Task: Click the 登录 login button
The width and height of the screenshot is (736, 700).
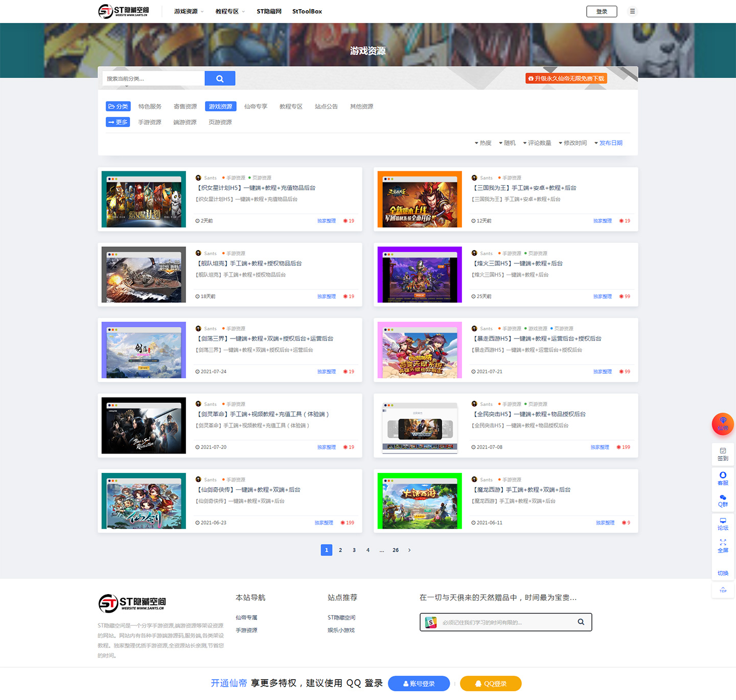Action: 602,11
